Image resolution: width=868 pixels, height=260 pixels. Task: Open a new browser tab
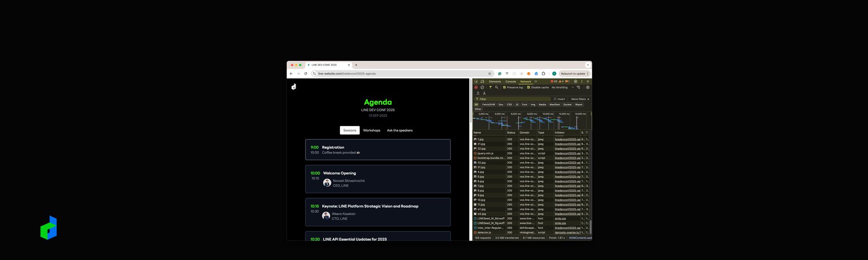point(356,65)
